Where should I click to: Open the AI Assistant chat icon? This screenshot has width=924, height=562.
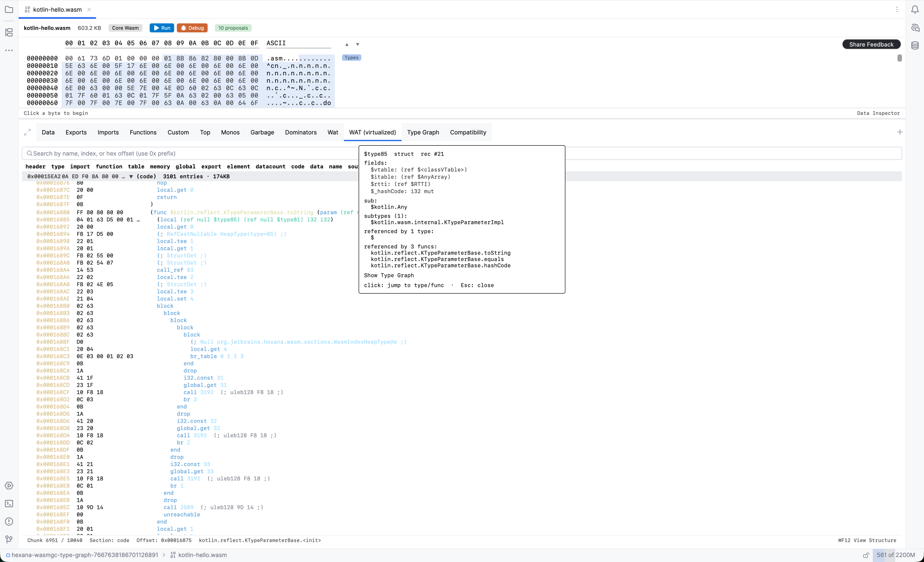915,28
